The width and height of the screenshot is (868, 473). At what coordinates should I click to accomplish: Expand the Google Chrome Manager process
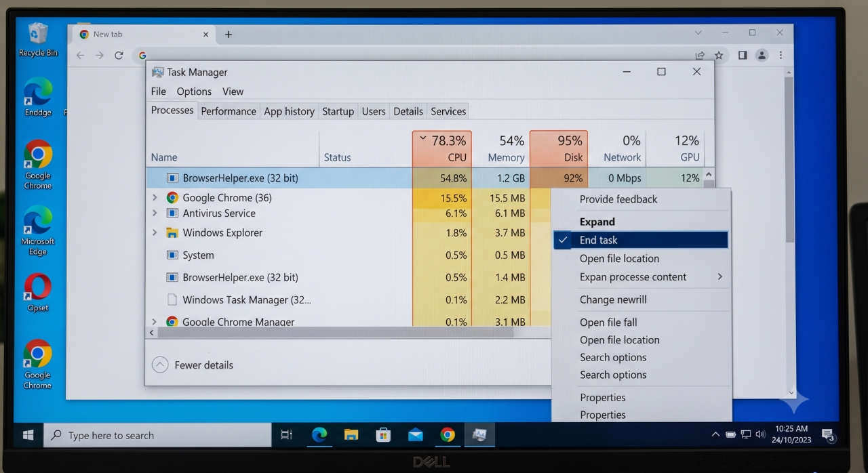click(155, 322)
